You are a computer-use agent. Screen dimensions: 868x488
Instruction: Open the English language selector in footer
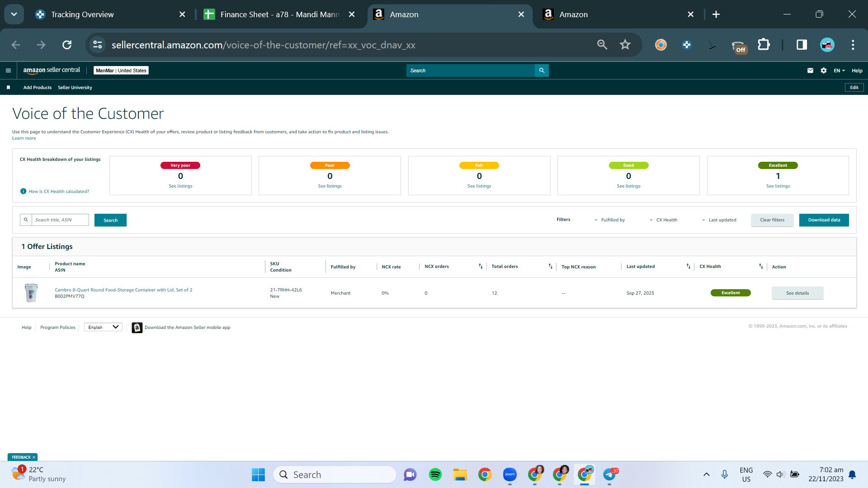tap(103, 327)
